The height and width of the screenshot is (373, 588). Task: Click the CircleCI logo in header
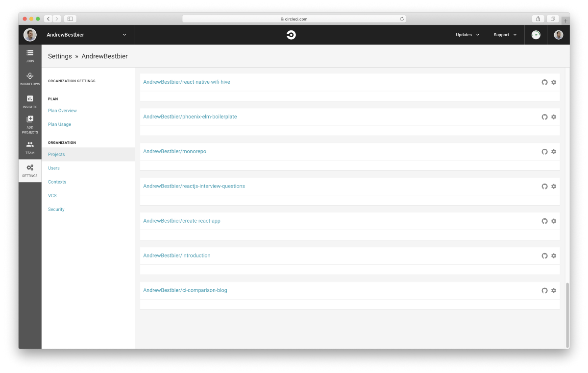click(291, 35)
